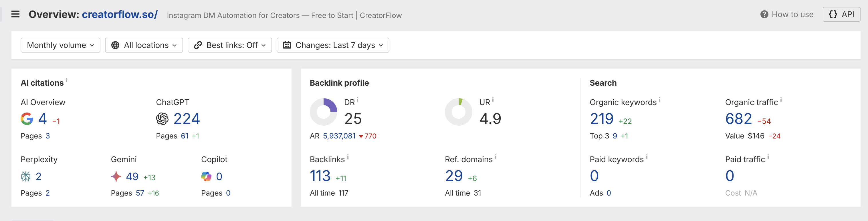Click the Organic traffic value 682
This screenshot has width=868, height=221.
738,119
